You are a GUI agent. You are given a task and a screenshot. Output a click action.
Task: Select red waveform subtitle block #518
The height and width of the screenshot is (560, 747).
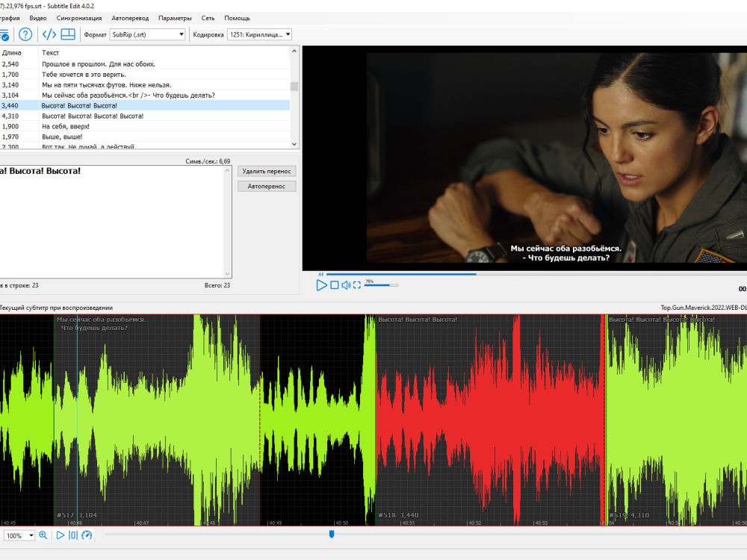point(490,420)
